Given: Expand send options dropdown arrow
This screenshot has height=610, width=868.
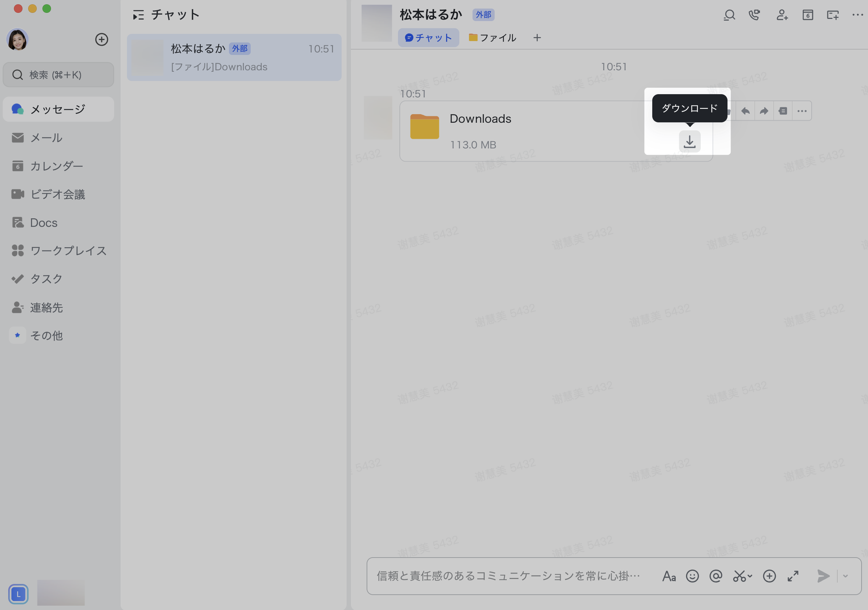Looking at the screenshot, I should [x=846, y=576].
